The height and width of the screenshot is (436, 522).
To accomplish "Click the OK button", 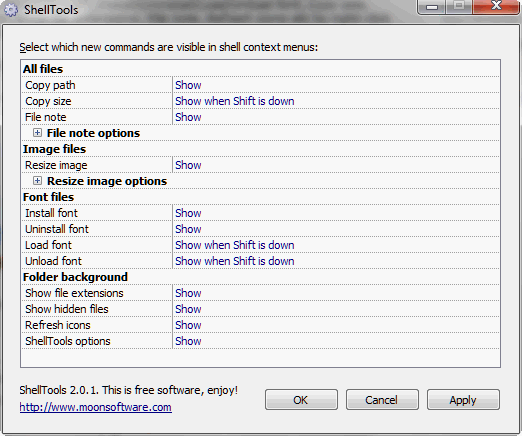I will 301,400.
